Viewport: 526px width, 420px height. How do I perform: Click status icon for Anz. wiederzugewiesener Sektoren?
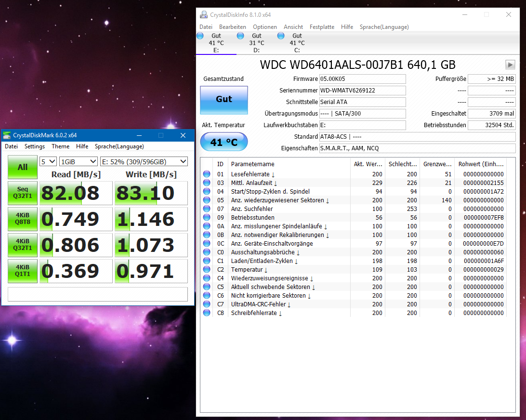(x=207, y=200)
